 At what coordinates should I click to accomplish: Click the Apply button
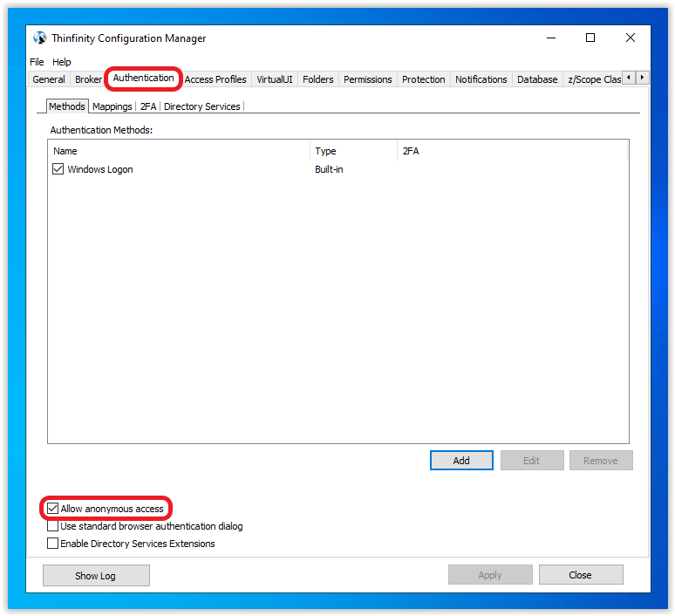(490, 575)
